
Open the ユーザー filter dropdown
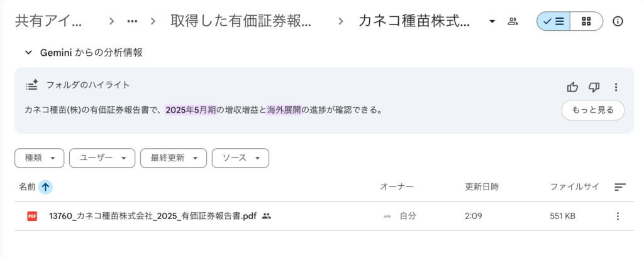click(102, 158)
